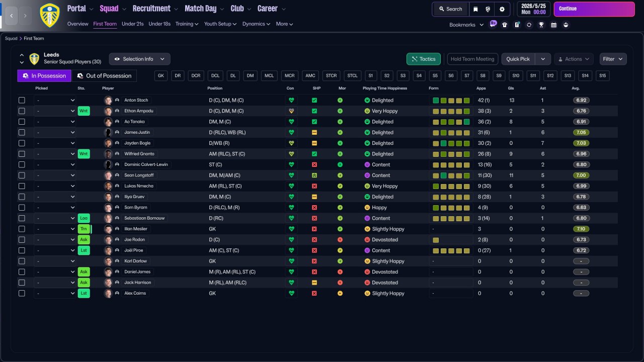Screen dimensions: 644x362
Task: Go back with the left arrow button
Action: click(12, 16)
